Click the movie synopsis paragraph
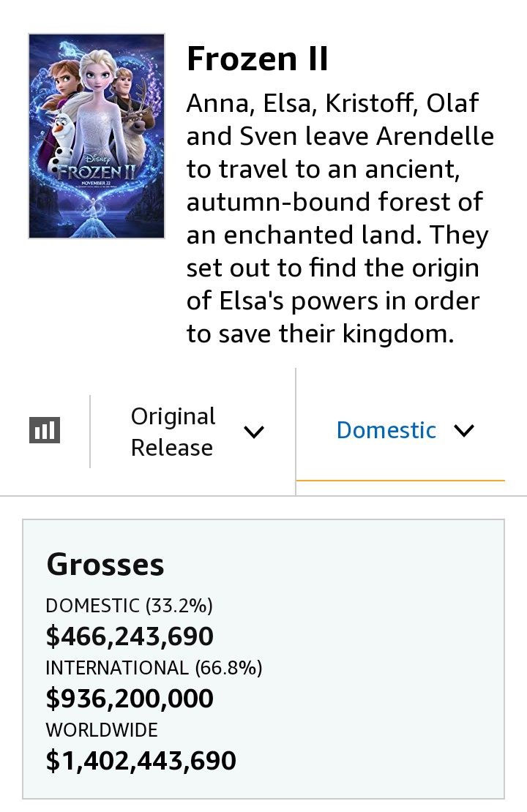Image resolution: width=527 pixels, height=812 pixels. point(340,218)
